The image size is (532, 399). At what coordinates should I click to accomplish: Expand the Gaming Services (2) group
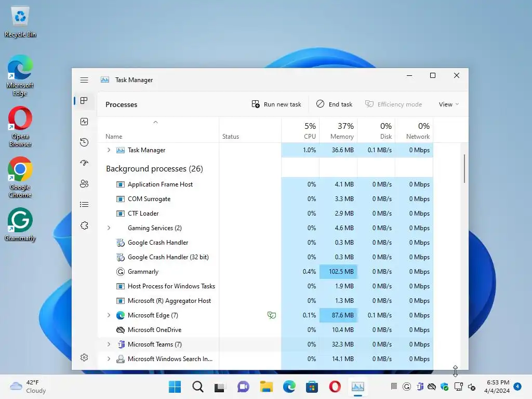[x=109, y=228]
